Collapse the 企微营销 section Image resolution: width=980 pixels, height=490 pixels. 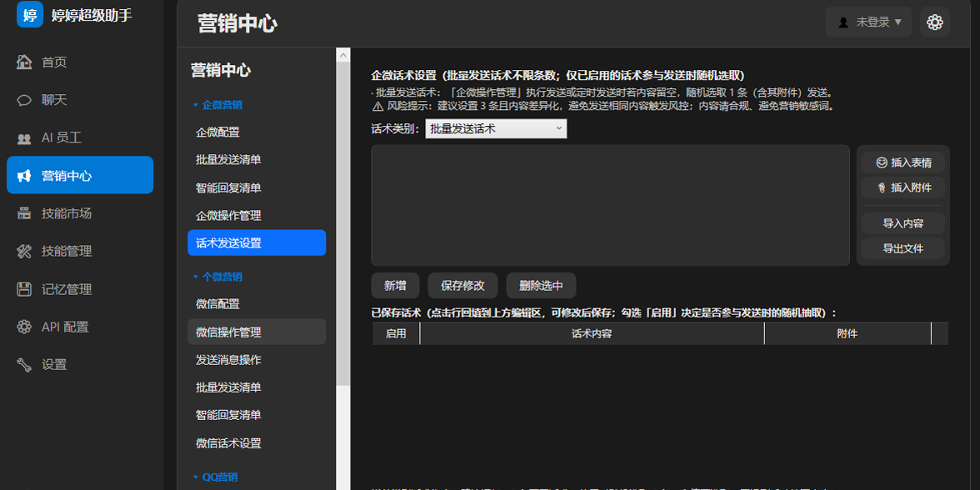(217, 105)
